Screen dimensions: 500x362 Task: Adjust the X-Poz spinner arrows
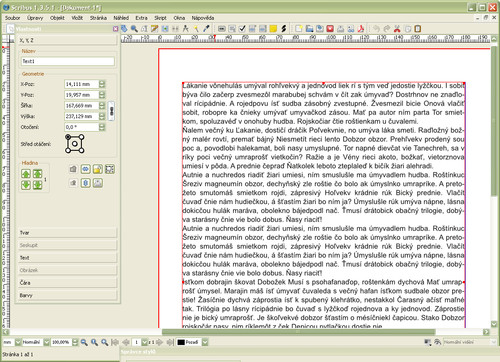102,84
